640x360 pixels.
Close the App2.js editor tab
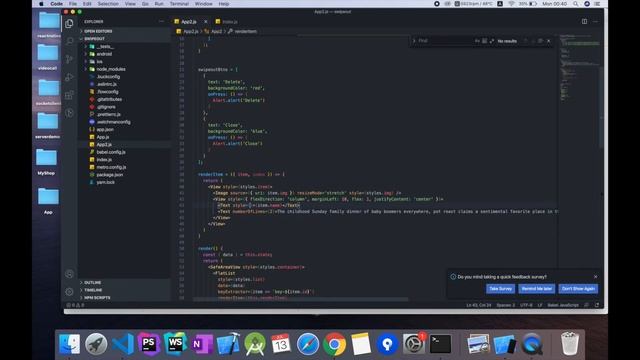click(206, 22)
